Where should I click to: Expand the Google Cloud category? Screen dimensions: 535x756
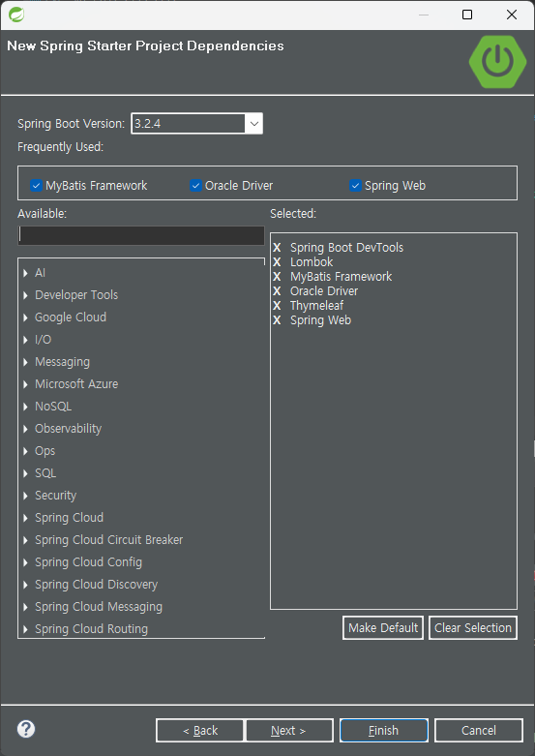point(25,318)
